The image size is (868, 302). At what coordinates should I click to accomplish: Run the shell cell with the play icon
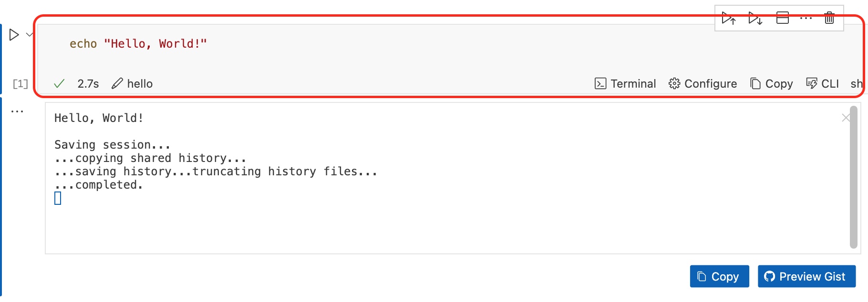click(x=13, y=34)
